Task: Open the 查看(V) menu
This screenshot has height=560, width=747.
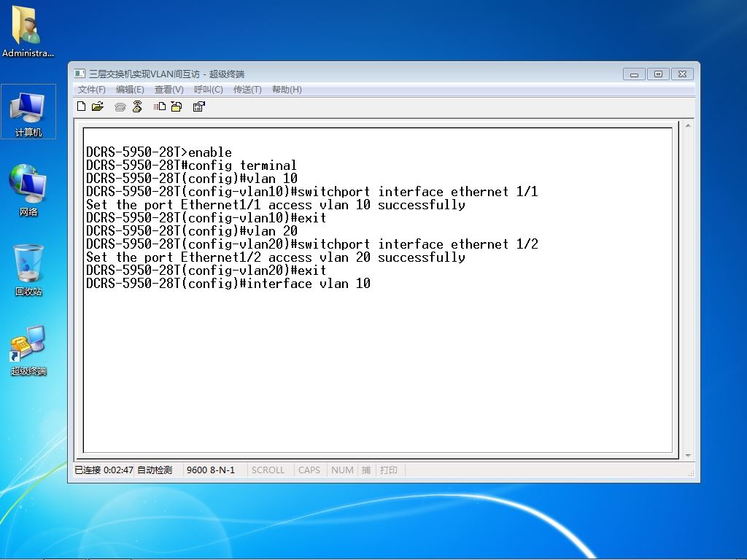Action: tap(169, 90)
